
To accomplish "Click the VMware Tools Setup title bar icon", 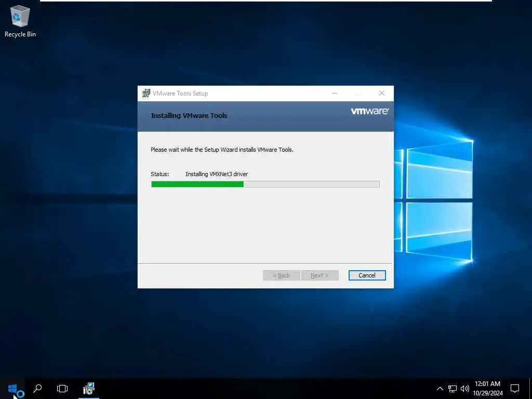I will (x=146, y=94).
